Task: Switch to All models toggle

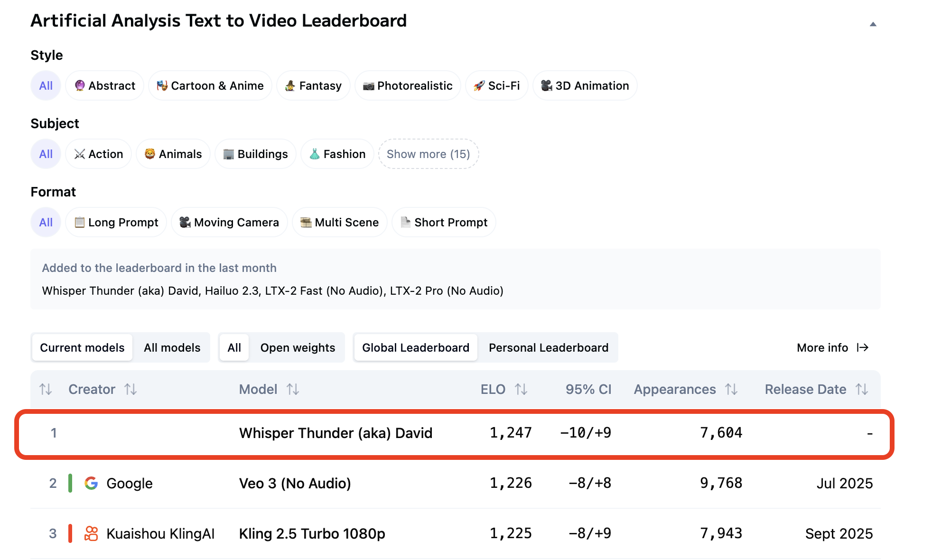Action: (172, 348)
